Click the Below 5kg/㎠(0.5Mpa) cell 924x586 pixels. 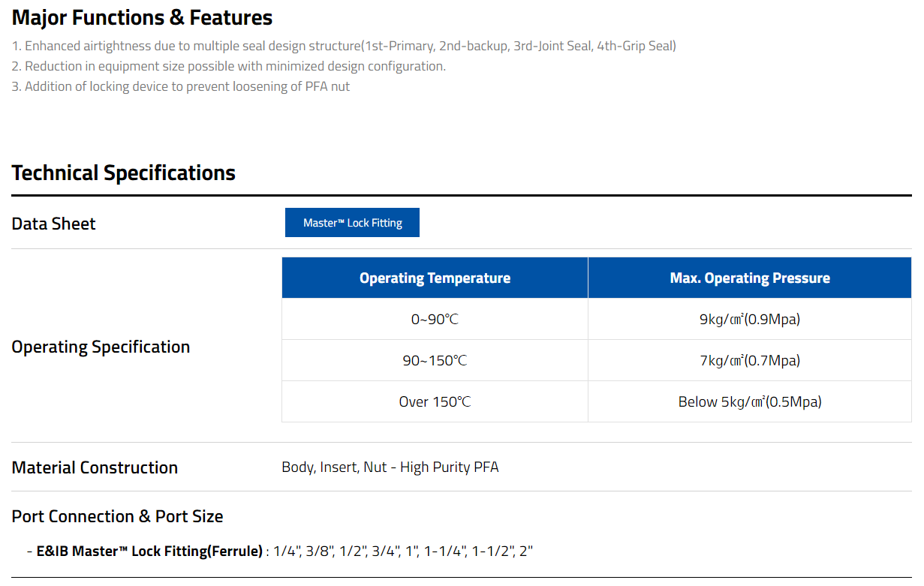click(x=750, y=401)
